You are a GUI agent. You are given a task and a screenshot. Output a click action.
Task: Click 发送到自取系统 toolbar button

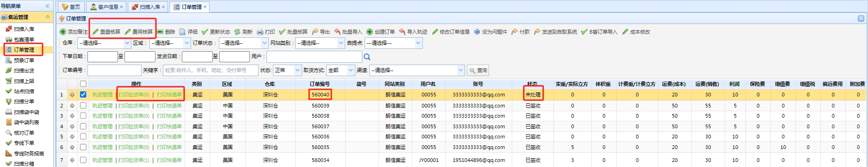pos(556,32)
